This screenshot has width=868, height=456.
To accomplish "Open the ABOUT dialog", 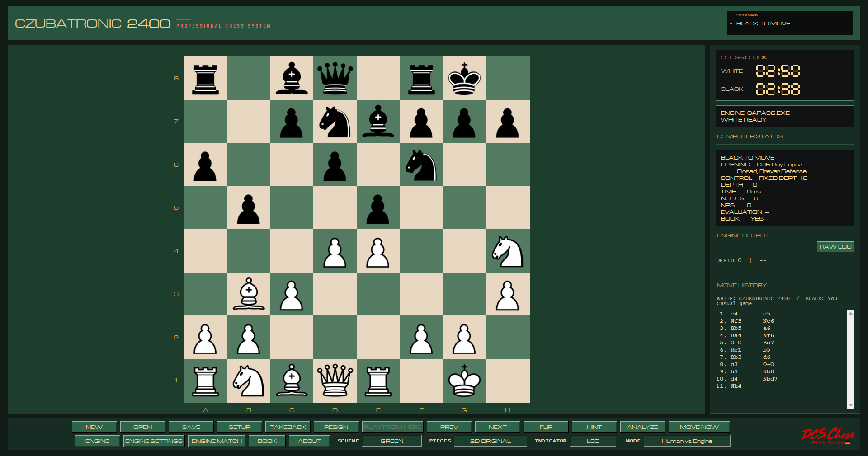I will 309,441.
